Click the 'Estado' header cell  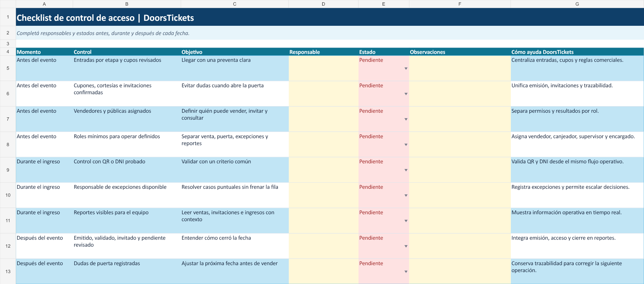tap(384, 52)
